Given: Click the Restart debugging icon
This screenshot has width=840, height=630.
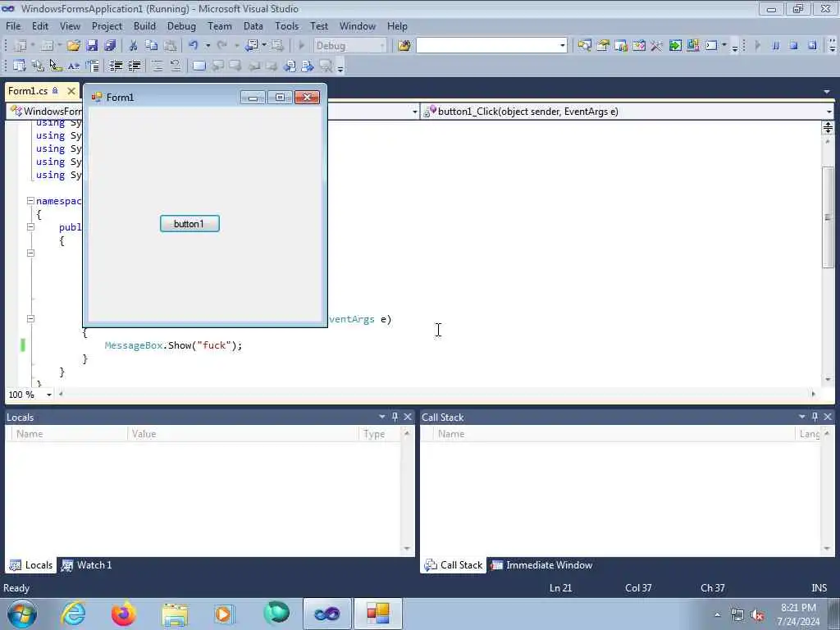Looking at the screenshot, I should click(x=812, y=46).
